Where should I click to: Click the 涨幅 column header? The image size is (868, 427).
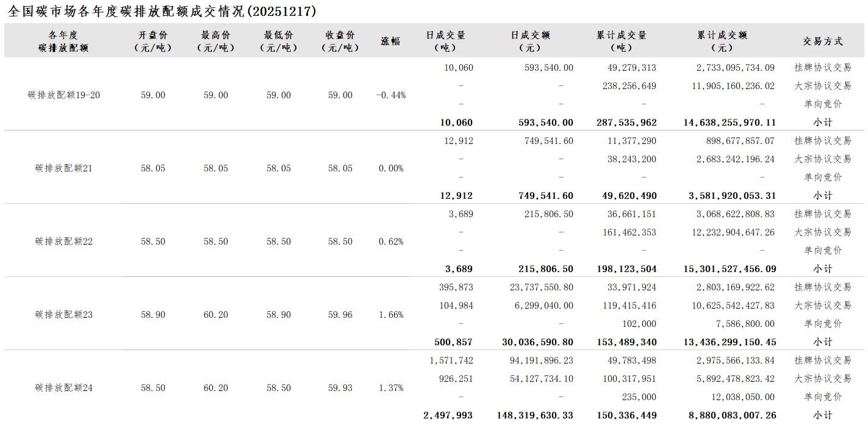(390, 41)
